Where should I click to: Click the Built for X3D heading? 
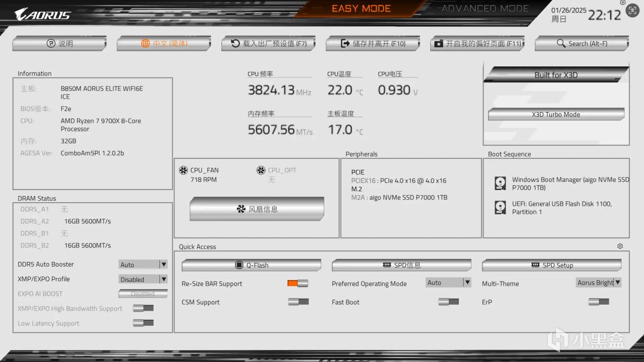pos(556,75)
